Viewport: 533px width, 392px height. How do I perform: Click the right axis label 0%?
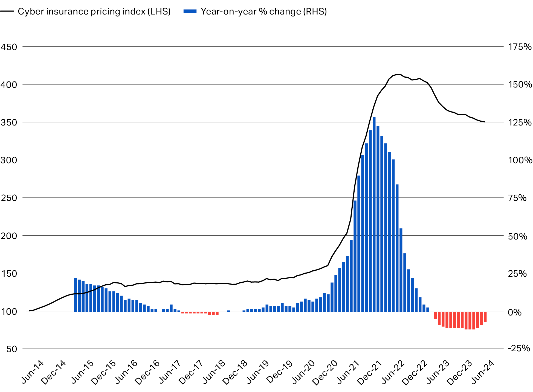coord(515,312)
